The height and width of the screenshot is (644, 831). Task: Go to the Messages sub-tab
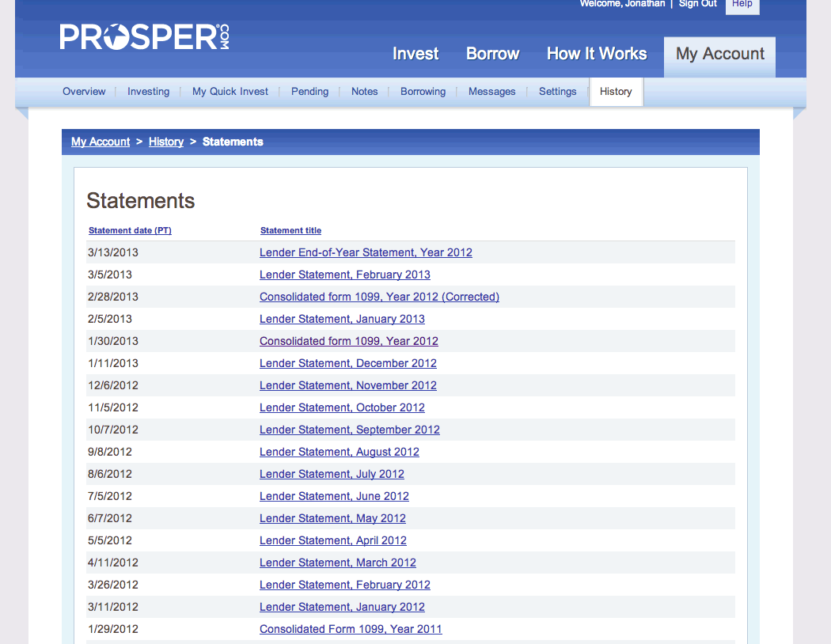pos(491,92)
